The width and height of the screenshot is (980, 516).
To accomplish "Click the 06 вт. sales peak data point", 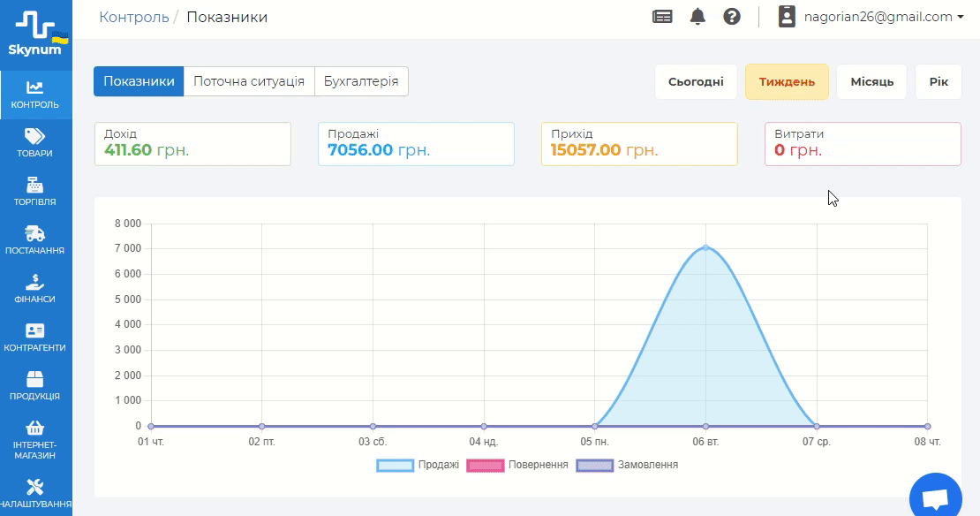I will coord(705,247).
